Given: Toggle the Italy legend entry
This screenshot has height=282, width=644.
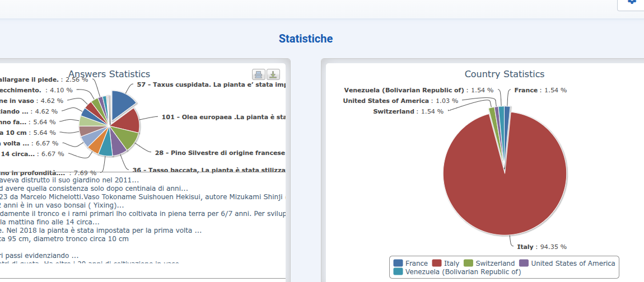Looking at the screenshot, I should click(446, 263).
